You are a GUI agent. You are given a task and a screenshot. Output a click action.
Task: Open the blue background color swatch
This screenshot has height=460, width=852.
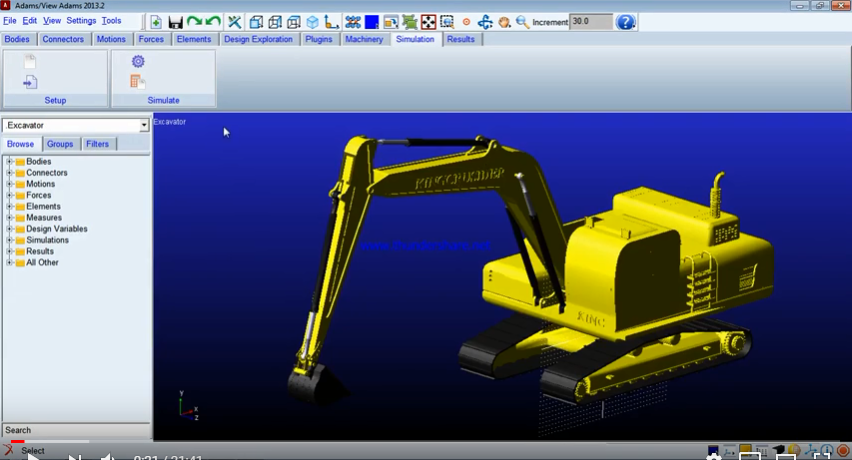(372, 22)
